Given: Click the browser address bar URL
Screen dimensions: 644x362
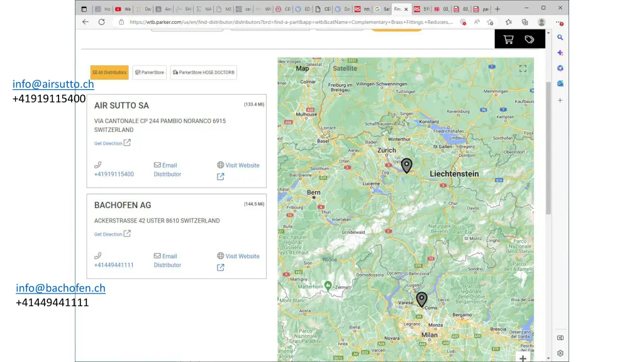Looking at the screenshot, I should [x=291, y=22].
